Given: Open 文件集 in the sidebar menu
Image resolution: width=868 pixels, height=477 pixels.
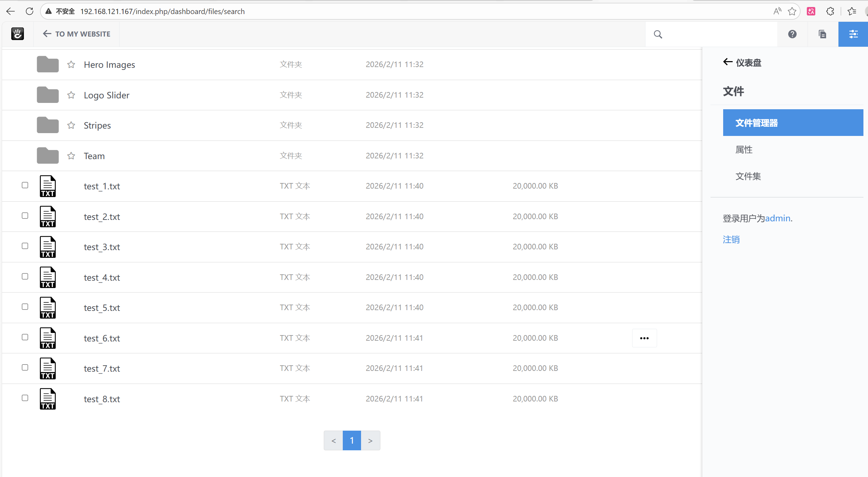Looking at the screenshot, I should 748,176.
